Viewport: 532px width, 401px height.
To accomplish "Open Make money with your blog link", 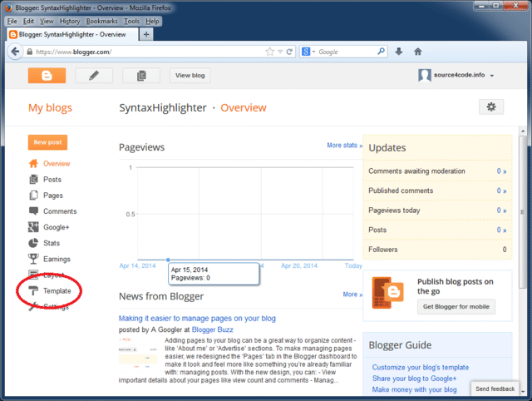I will [x=414, y=389].
